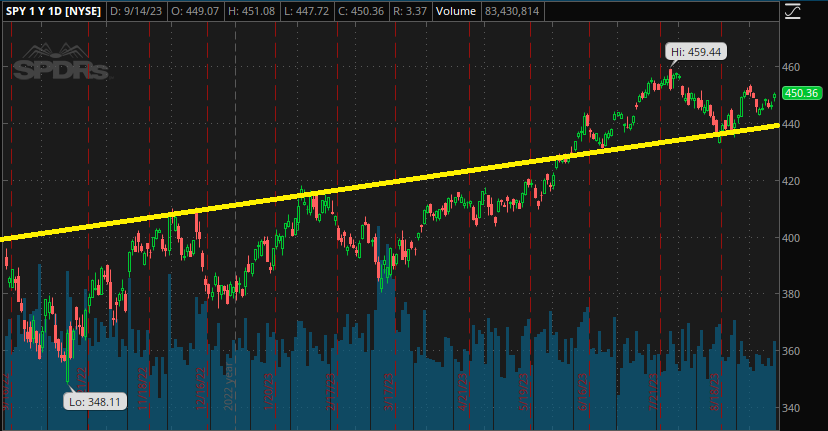This screenshot has width=828, height=431.
Task: Select the volume value 83,430,814
Action: point(512,11)
